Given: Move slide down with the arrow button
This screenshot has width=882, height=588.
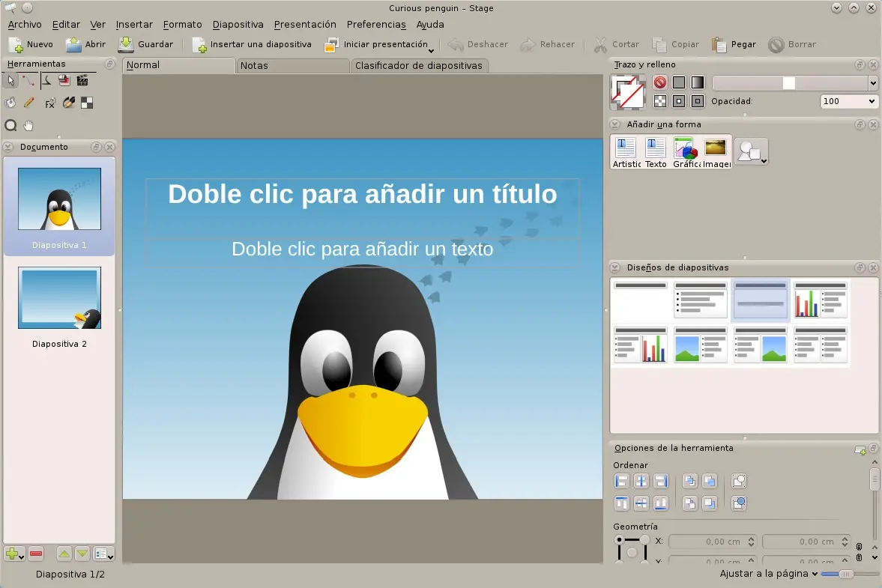Looking at the screenshot, I should [x=82, y=554].
